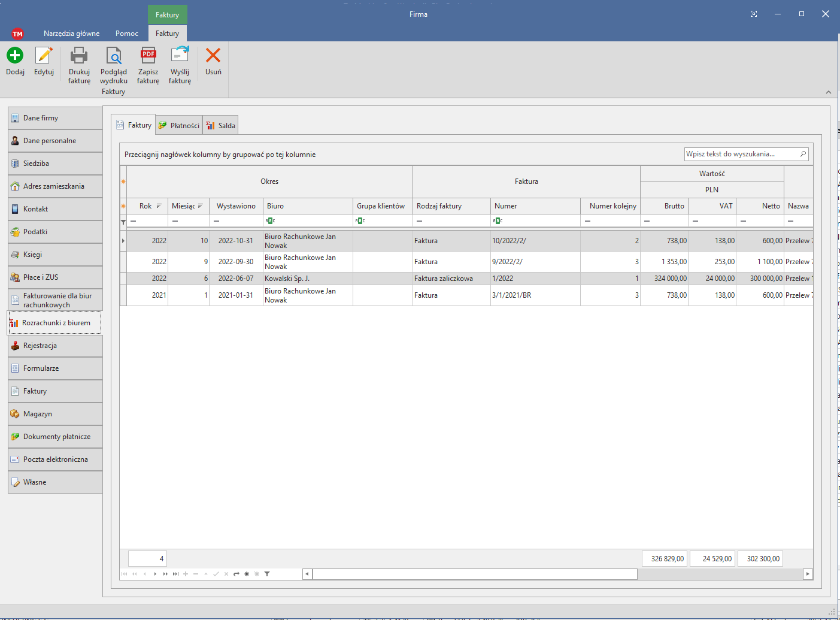The height and width of the screenshot is (620, 840).
Task: Delete invoice with red Usuń icon
Action: pyautogui.click(x=213, y=56)
